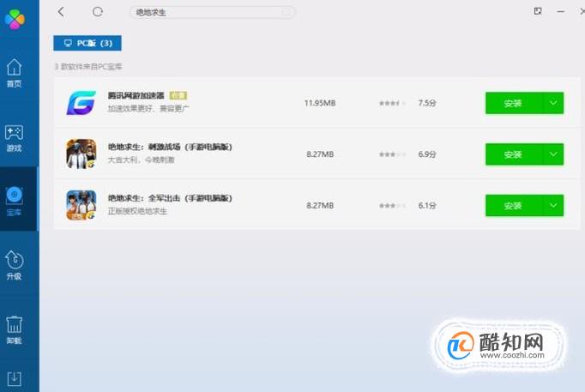Screen dimensions: 585x392
Task: Install 绝地求生:全军出击
Action: (x=514, y=205)
